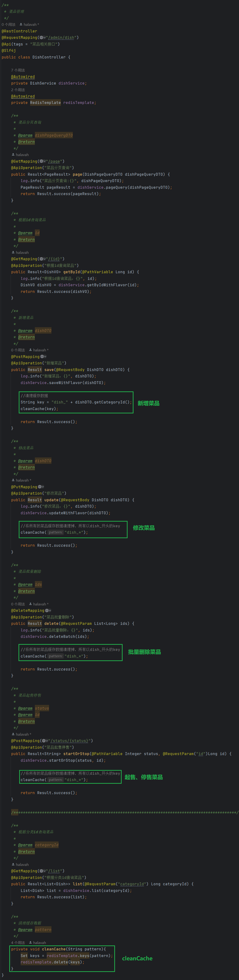Expand the URL dropdown arrow beside @PostMapping for save
This screenshot has width=239, height=980.
tap(45, 357)
